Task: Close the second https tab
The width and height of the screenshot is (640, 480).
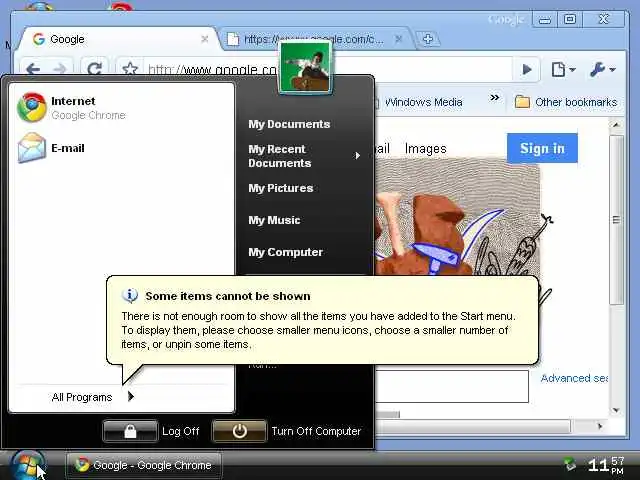Action: tap(399, 39)
